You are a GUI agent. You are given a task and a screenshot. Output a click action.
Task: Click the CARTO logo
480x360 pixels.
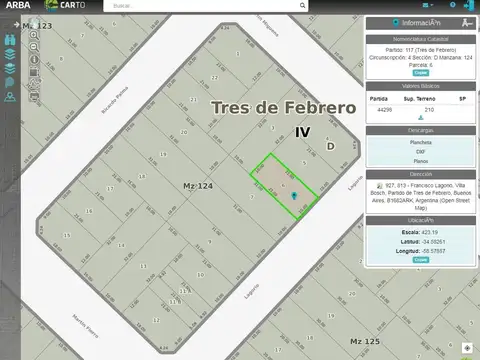click(65, 5)
